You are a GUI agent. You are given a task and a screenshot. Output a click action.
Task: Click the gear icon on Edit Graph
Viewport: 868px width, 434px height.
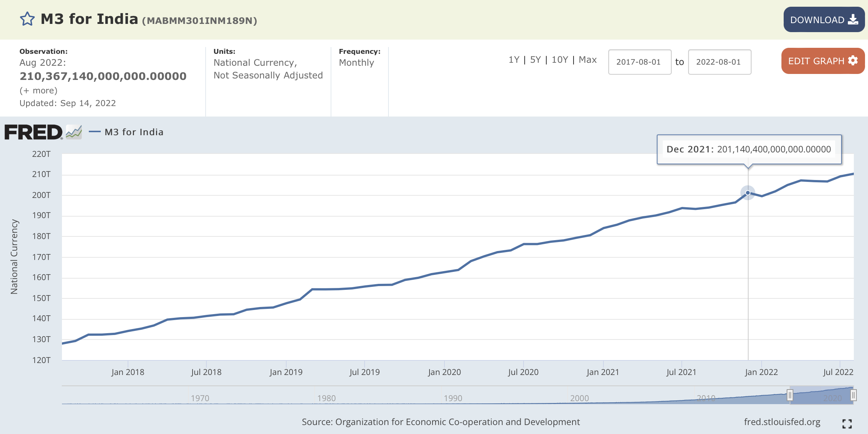853,61
